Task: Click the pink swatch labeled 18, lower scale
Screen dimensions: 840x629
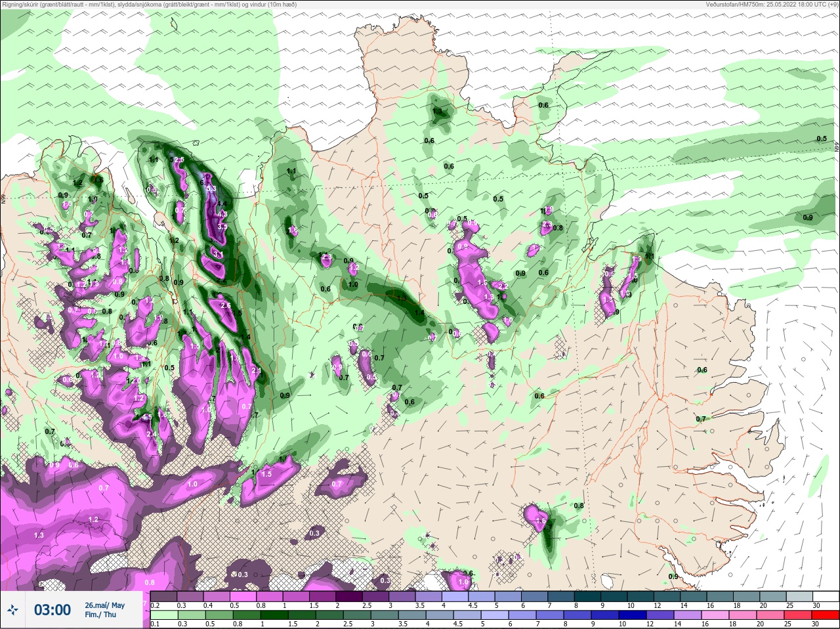Action: 744,615
